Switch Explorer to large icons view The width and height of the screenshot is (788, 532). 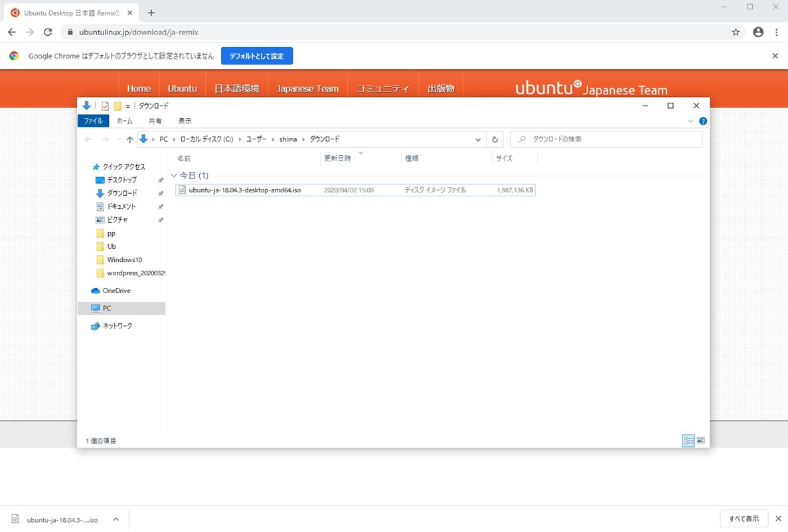(x=700, y=440)
